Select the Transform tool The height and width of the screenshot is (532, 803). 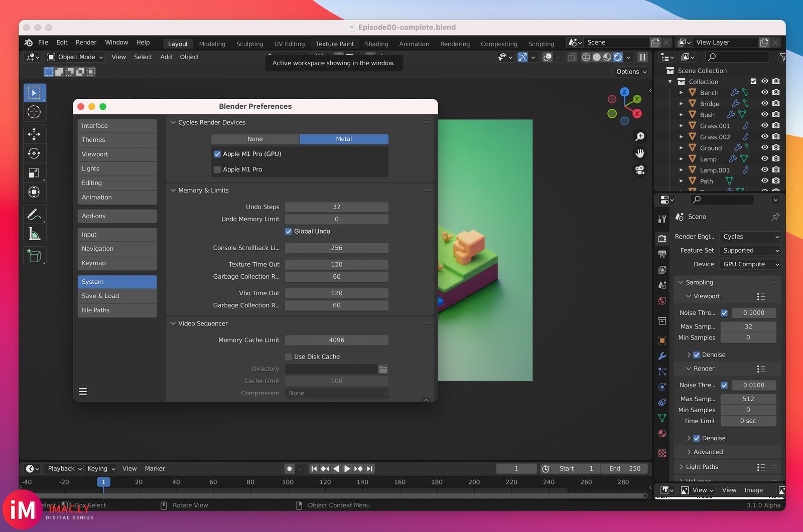point(34,192)
